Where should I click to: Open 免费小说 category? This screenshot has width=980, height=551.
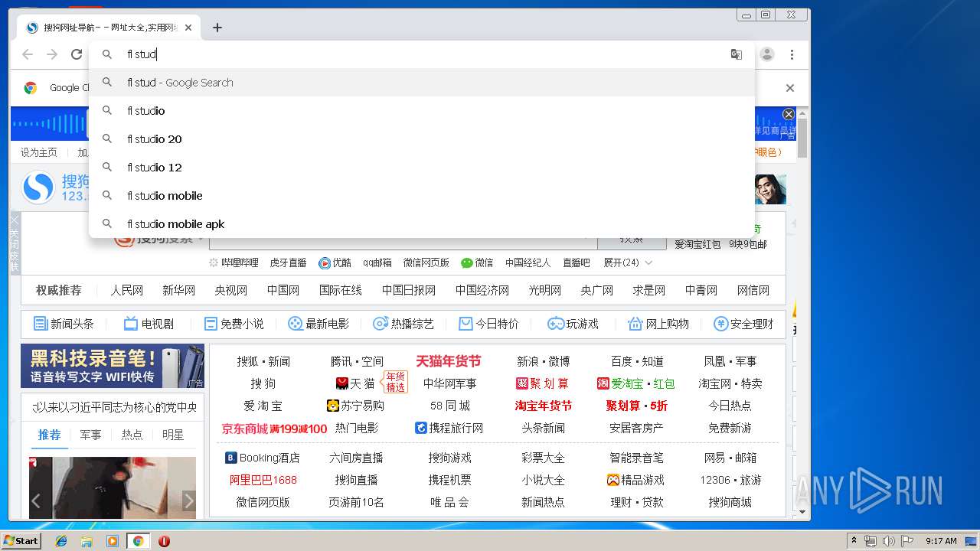click(234, 324)
